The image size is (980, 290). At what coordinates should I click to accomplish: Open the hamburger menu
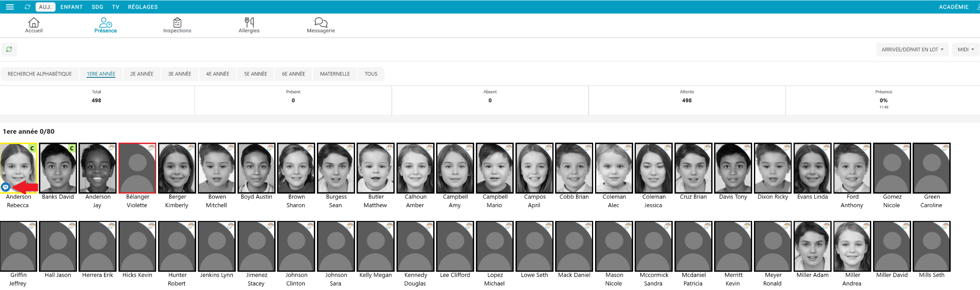(x=10, y=7)
